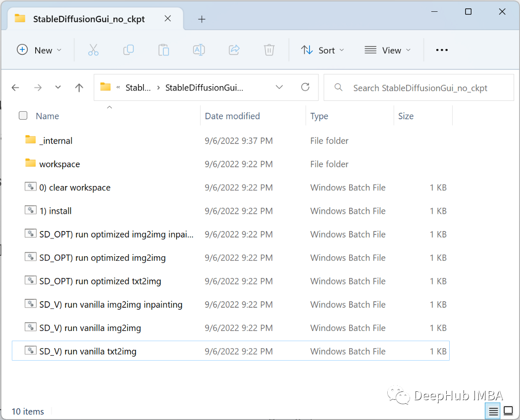Click the Rename icon in toolbar

pos(199,50)
